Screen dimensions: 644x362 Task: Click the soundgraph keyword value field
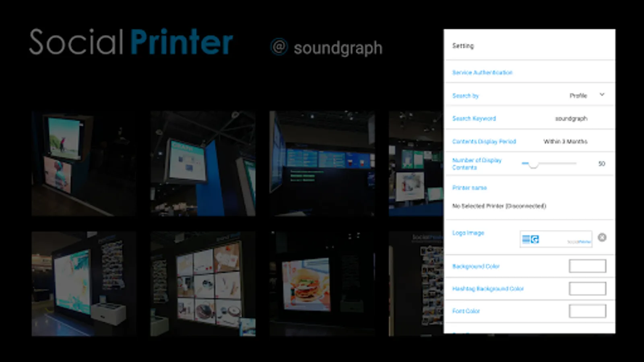(571, 118)
